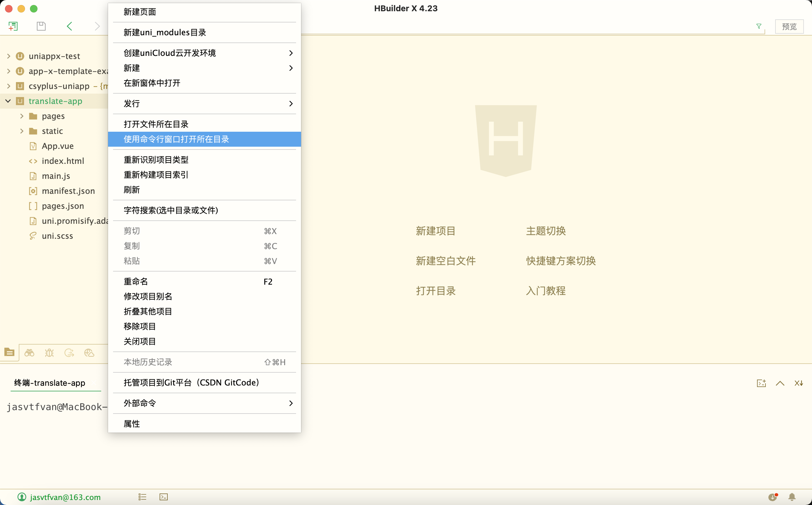This screenshot has width=812, height=505.
Task: Choose 重命名 in context menu
Action: click(x=205, y=282)
